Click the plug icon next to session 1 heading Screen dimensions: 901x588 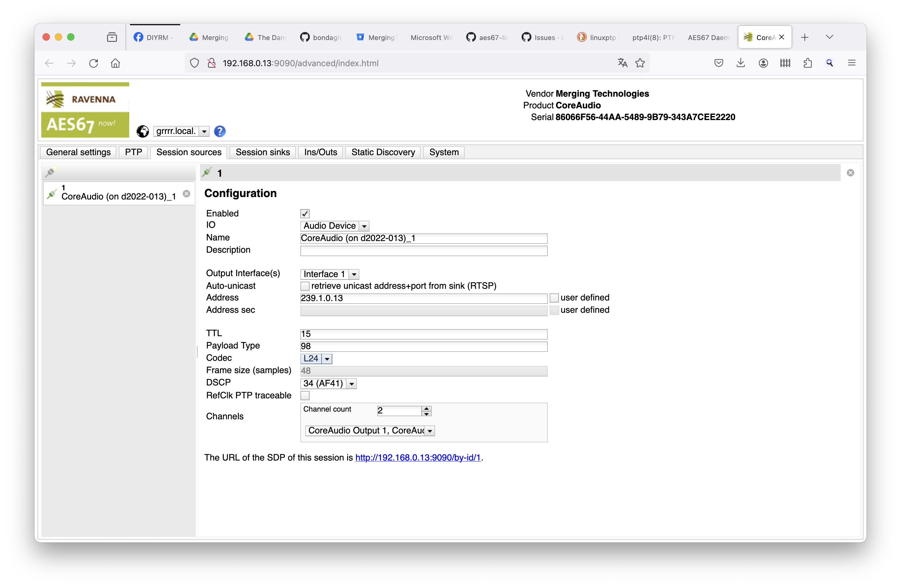click(207, 172)
